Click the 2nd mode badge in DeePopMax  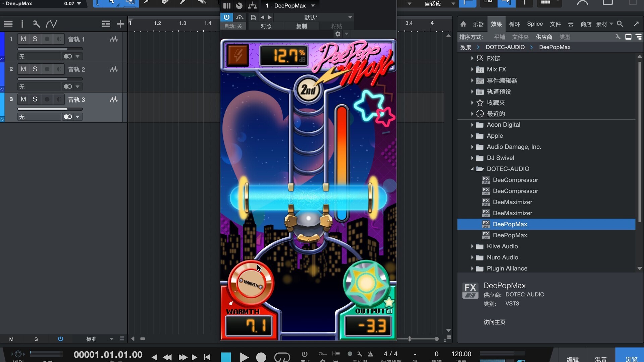click(x=308, y=89)
